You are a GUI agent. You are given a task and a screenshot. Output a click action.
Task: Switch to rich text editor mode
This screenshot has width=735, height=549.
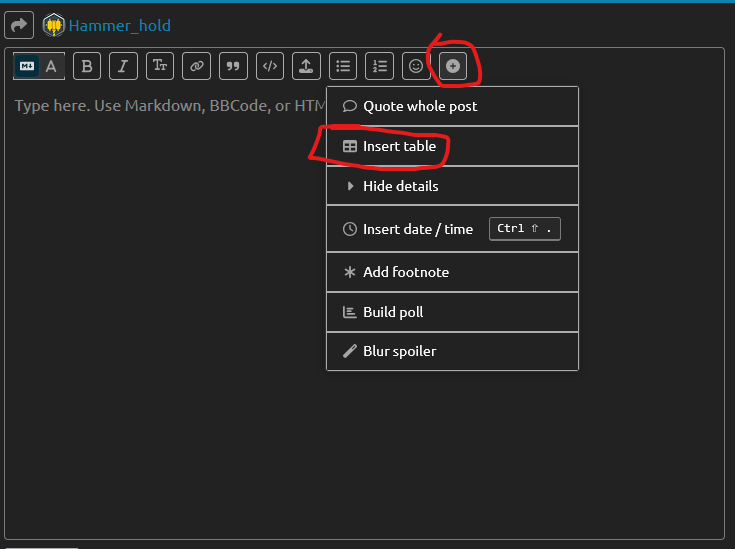(52, 66)
